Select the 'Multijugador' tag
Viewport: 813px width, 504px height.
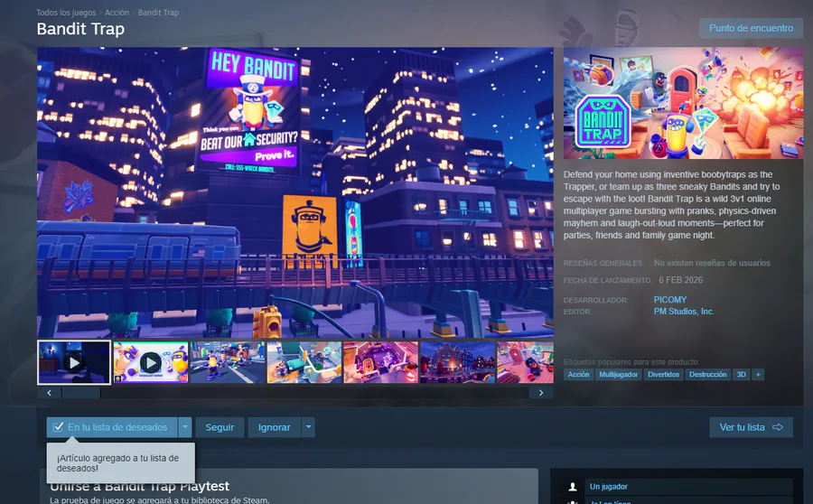[x=618, y=374]
